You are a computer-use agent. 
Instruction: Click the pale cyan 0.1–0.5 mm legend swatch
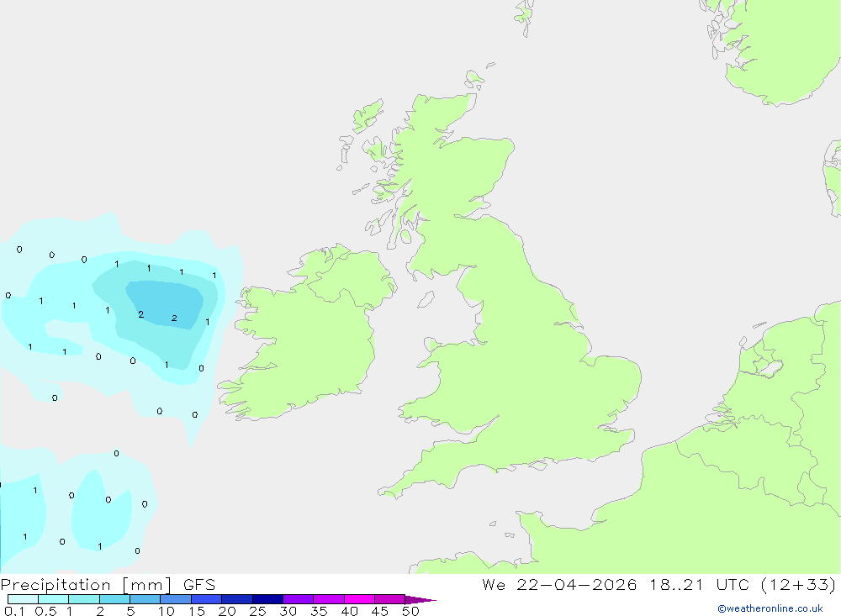tap(23, 599)
